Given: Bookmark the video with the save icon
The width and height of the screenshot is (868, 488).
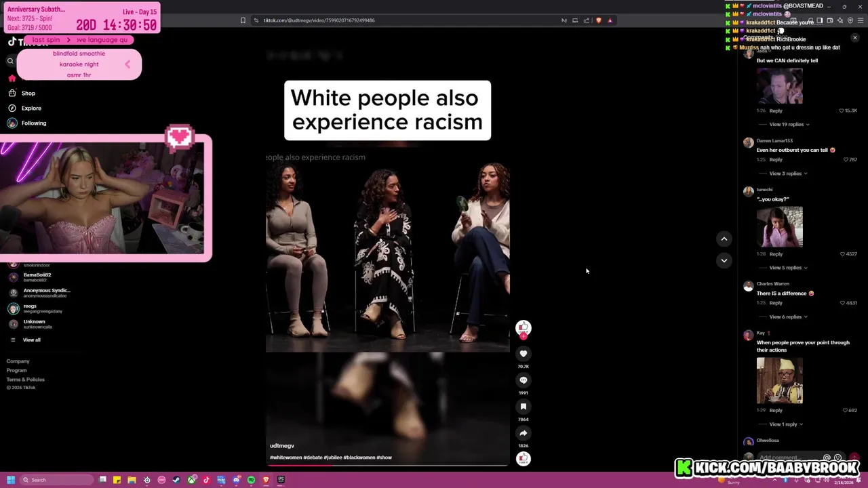Looking at the screenshot, I should [523, 407].
